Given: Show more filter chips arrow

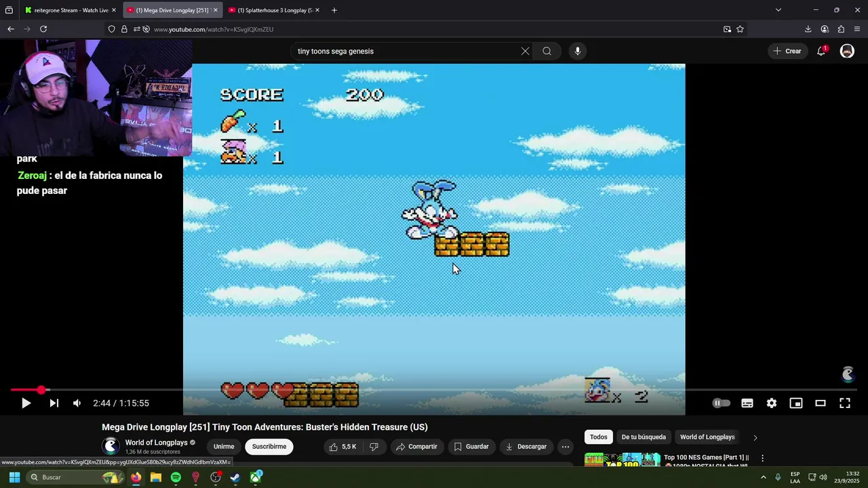Looking at the screenshot, I should [755, 437].
